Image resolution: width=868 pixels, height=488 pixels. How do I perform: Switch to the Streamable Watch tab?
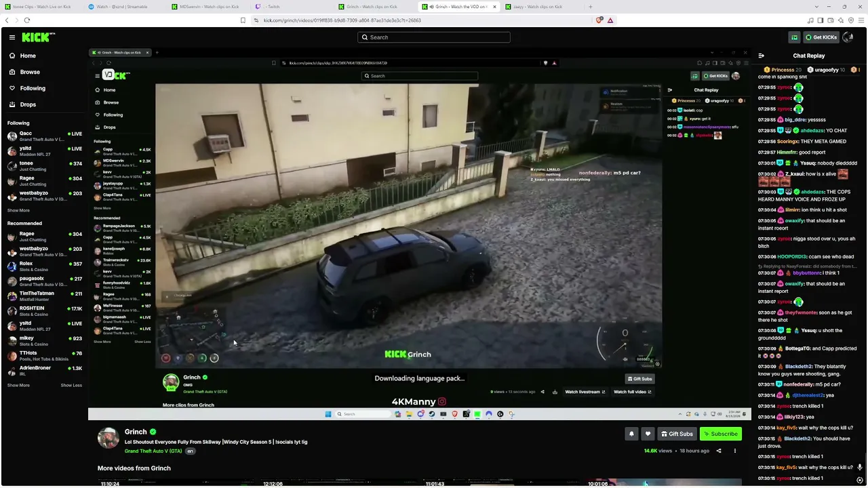[125, 7]
